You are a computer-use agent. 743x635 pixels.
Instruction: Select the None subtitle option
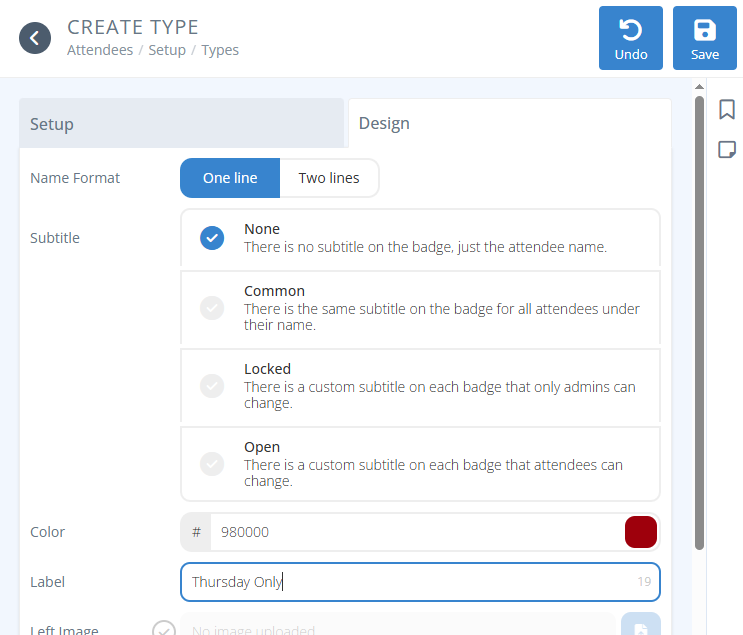click(x=420, y=238)
